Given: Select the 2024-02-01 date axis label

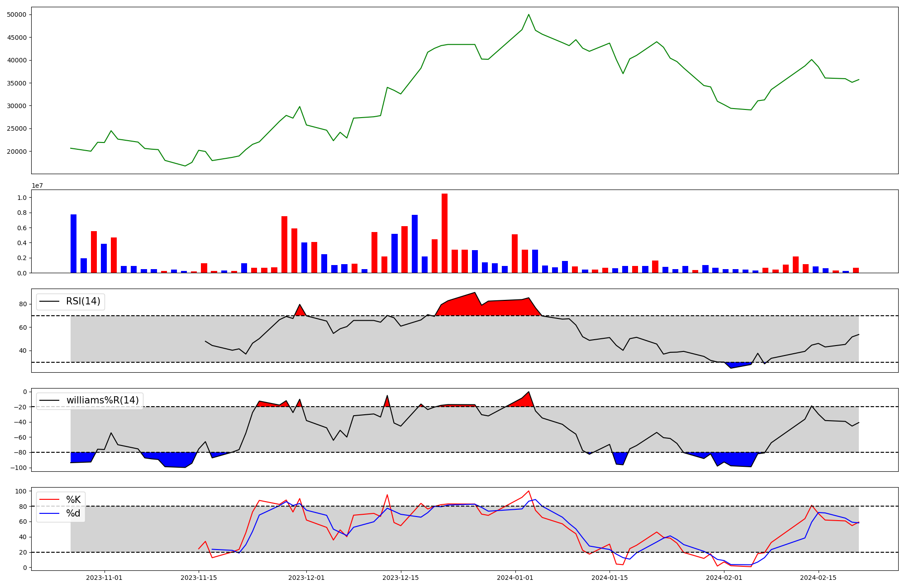Looking at the screenshot, I should pos(724,578).
